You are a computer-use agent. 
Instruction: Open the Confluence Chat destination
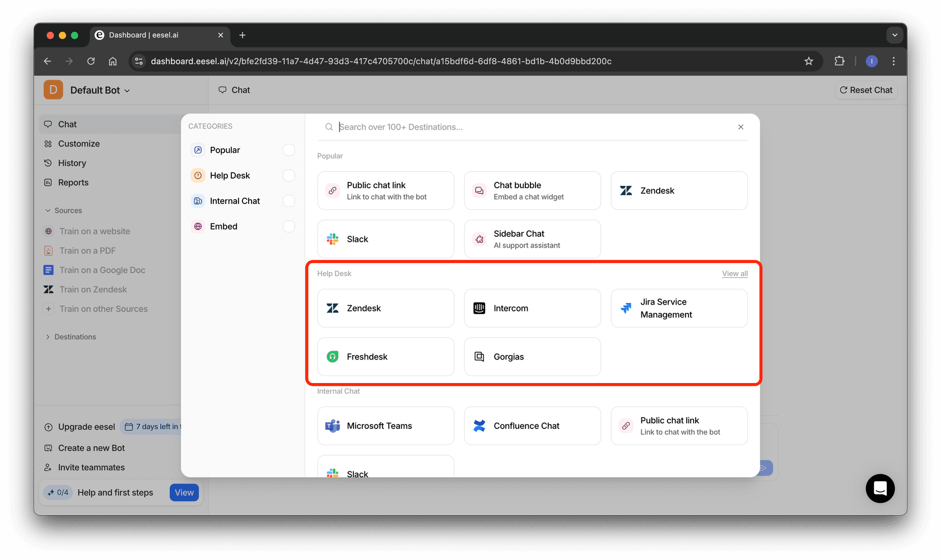click(x=532, y=426)
